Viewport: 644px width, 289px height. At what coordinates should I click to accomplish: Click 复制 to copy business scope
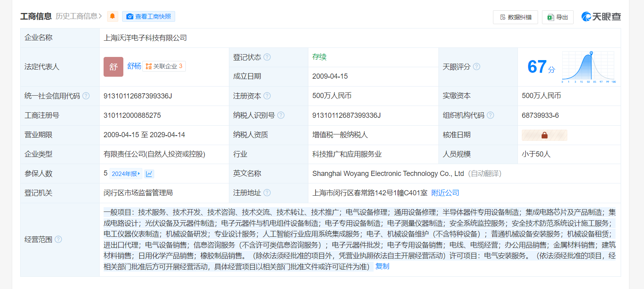pos(382,266)
